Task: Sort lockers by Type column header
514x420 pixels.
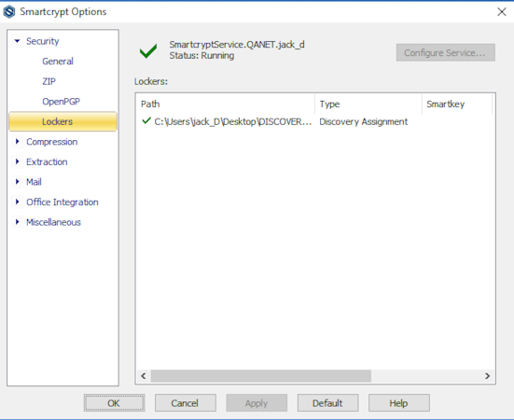Action: pos(368,105)
